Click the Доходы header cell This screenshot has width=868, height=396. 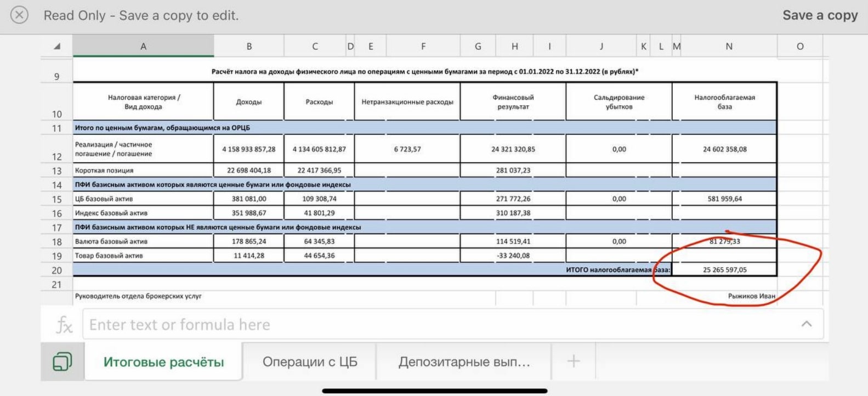(249, 102)
